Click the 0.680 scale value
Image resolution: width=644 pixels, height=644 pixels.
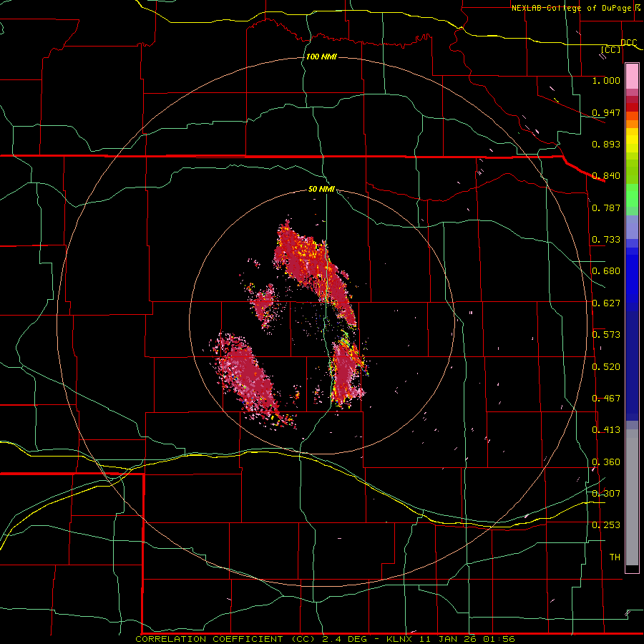click(x=606, y=271)
